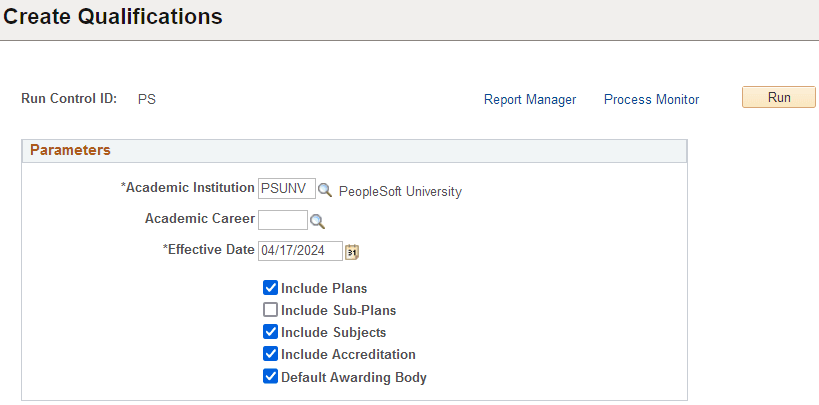This screenshot has height=405, width=819.
Task: Click the Run Control ID value PS
Action: point(147,100)
